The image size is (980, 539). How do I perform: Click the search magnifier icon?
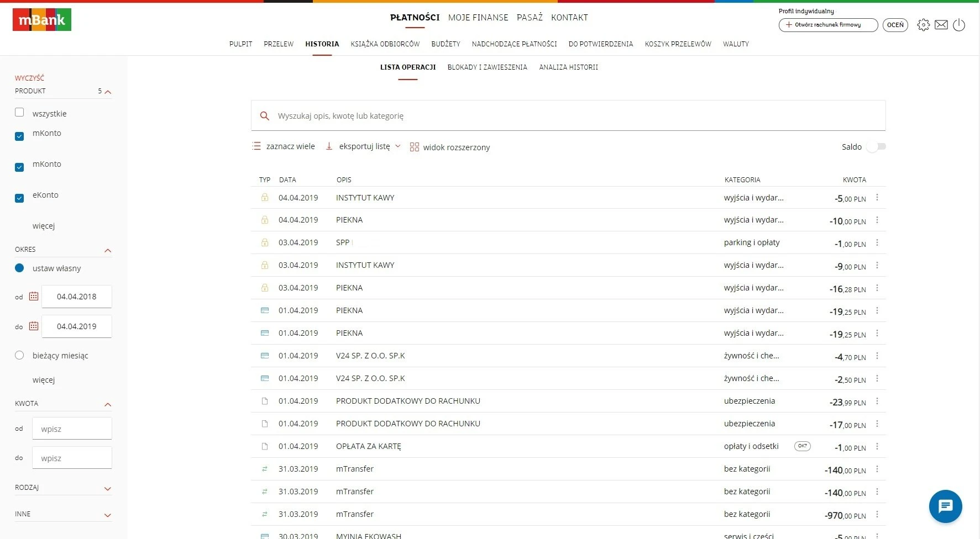[x=265, y=116]
